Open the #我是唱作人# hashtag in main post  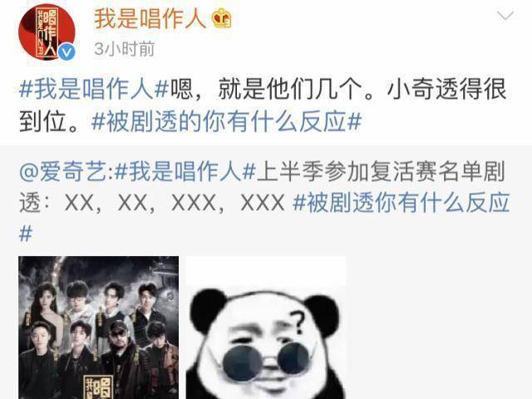pos(94,89)
